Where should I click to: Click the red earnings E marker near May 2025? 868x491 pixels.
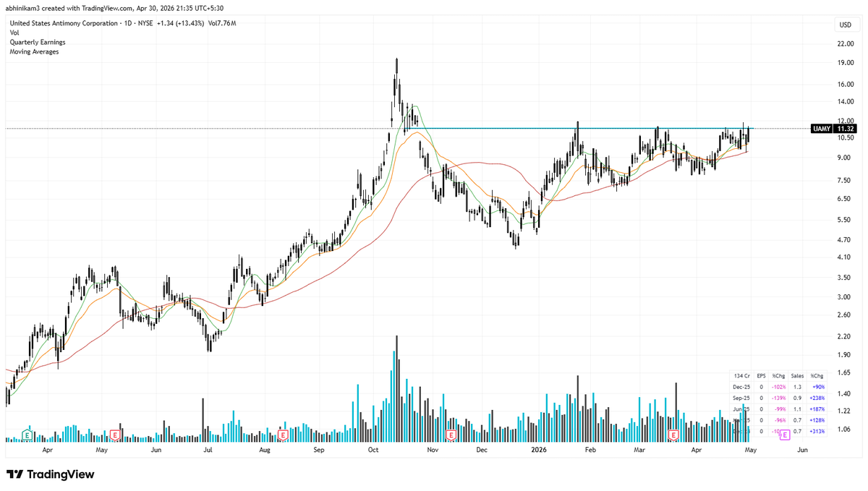pos(116,435)
